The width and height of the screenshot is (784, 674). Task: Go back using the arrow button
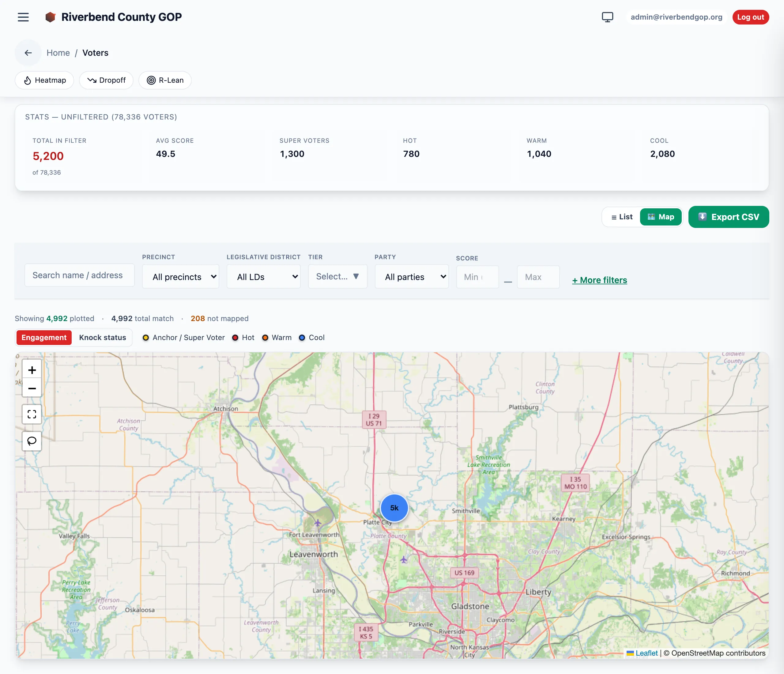[x=28, y=53]
